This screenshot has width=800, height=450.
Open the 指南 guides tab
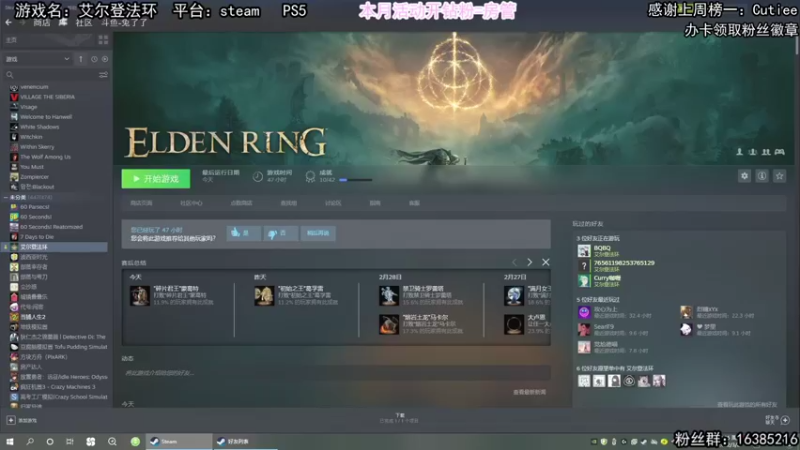pyautogui.click(x=375, y=203)
